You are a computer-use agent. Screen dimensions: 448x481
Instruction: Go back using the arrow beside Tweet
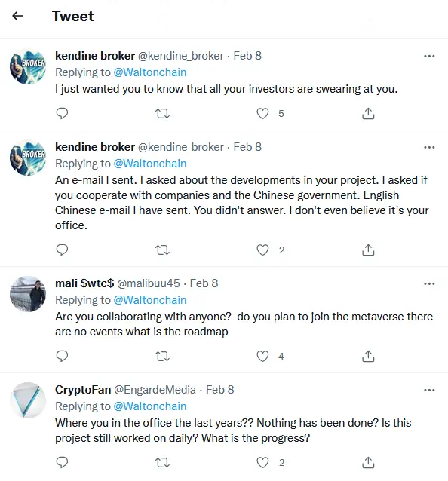tap(17, 16)
